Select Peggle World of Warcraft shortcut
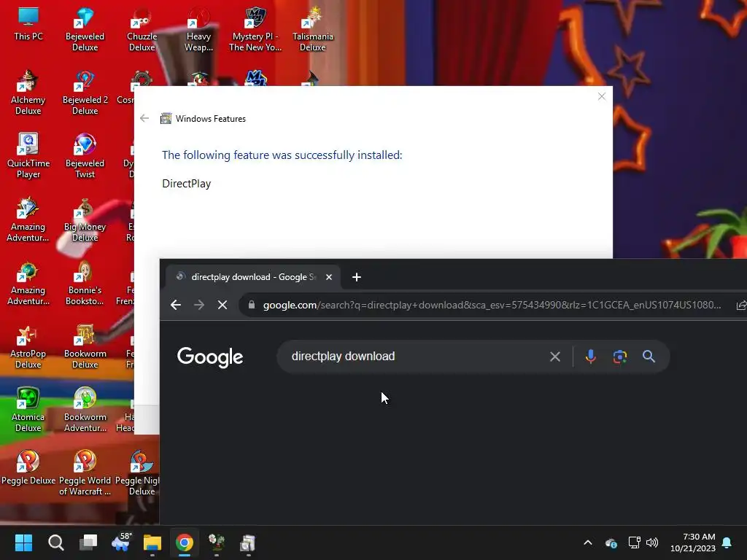 pyautogui.click(x=85, y=472)
